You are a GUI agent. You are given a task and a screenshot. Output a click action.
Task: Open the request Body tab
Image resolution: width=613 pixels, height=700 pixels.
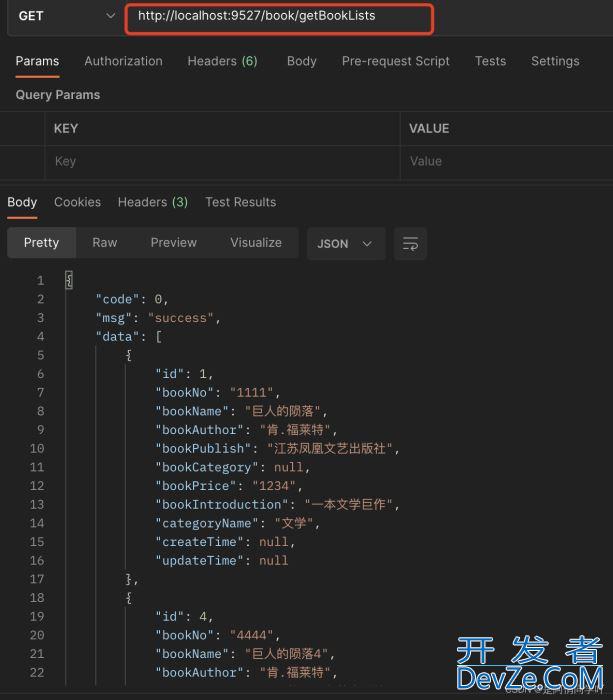[302, 61]
